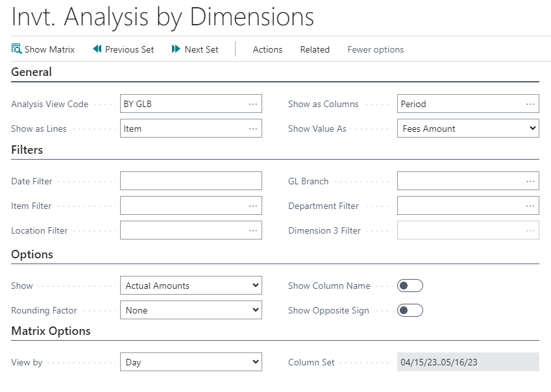Click the Show Matrix icon

(17, 49)
